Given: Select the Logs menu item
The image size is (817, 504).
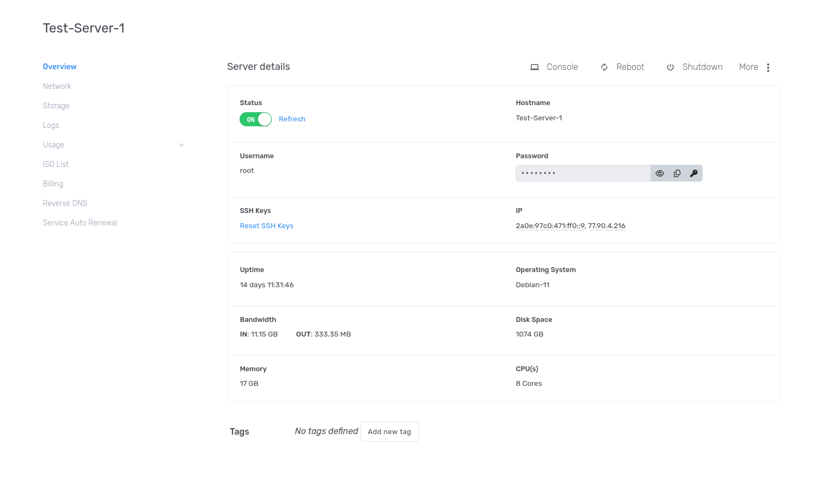Looking at the screenshot, I should pos(51,125).
